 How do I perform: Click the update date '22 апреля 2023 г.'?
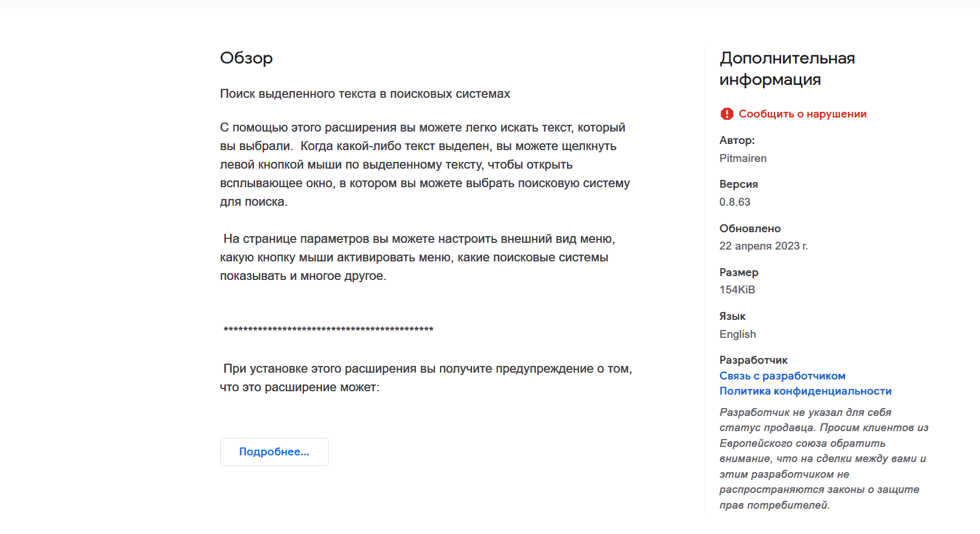click(764, 246)
